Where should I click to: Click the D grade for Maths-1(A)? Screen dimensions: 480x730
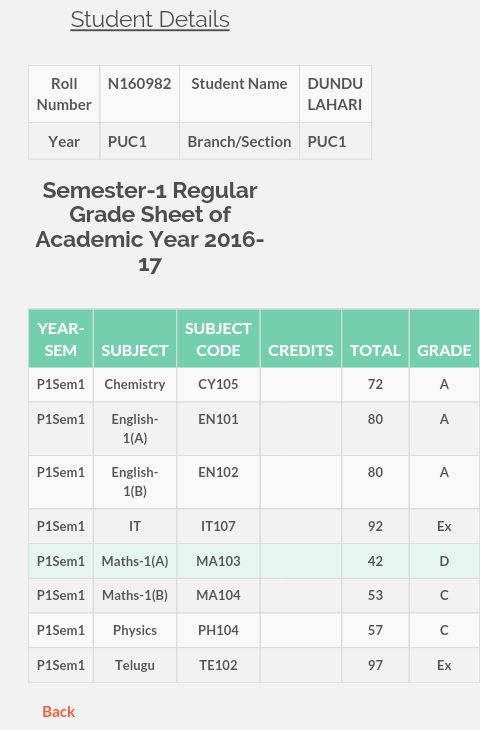pos(444,561)
